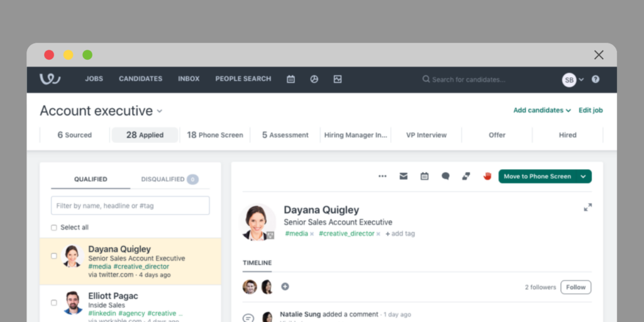Check the Select all checkbox

(x=54, y=228)
